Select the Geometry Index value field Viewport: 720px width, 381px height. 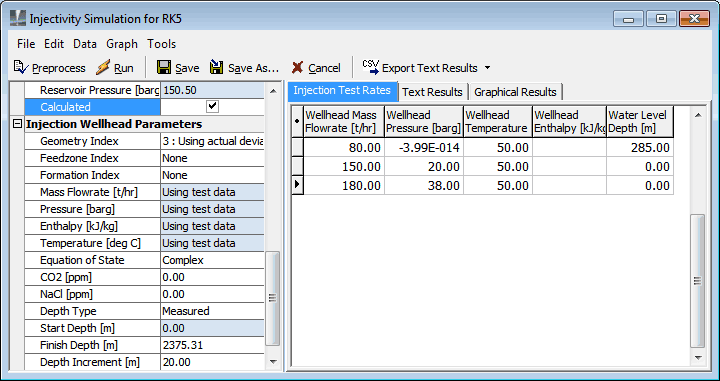(x=212, y=141)
